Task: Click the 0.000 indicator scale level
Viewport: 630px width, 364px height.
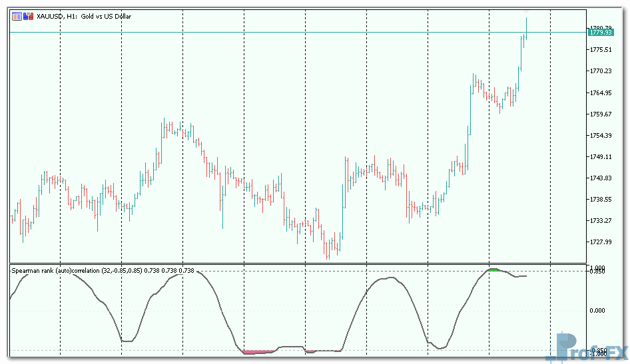Action: point(598,311)
